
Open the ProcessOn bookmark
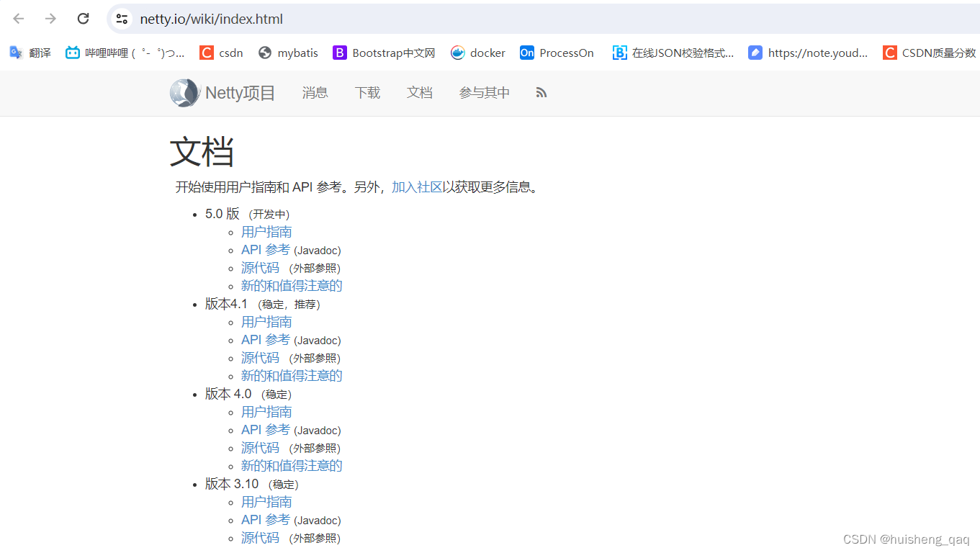pyautogui.click(x=557, y=53)
